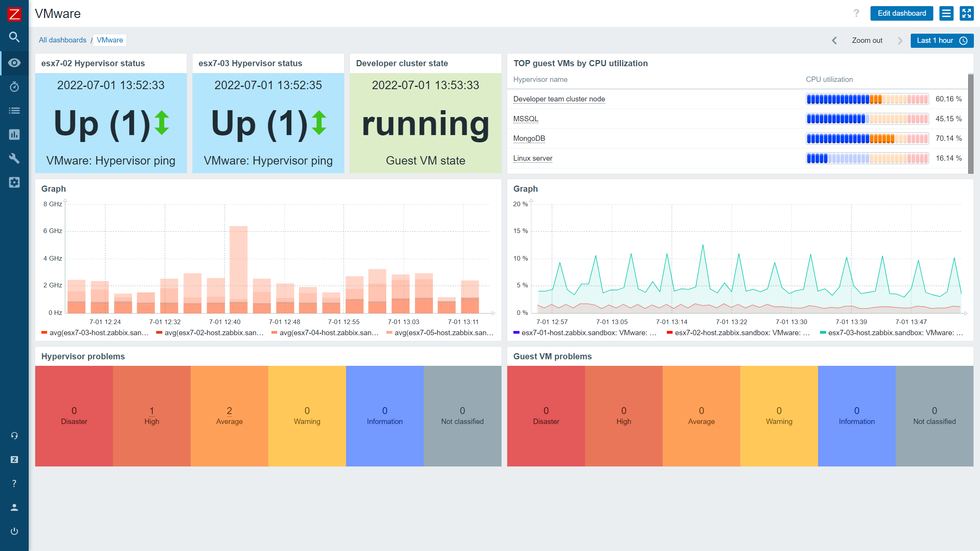Open Integrations Z icon in sidebar
Screen dimensions: 980x551
coord(14,460)
